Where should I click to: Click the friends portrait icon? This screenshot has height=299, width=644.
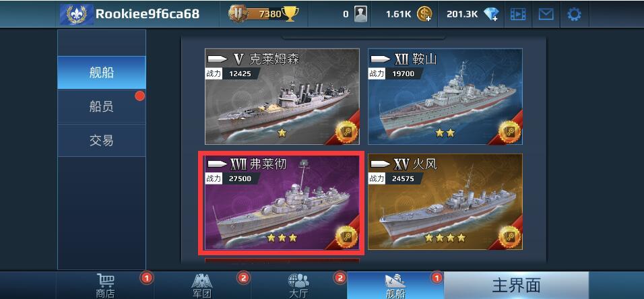pos(360,14)
